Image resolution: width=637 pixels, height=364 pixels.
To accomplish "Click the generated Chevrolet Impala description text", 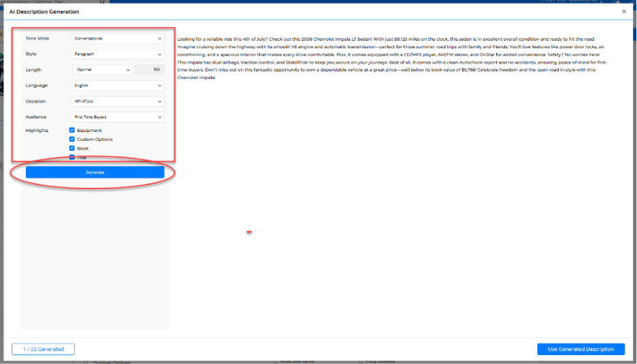I will pos(393,58).
